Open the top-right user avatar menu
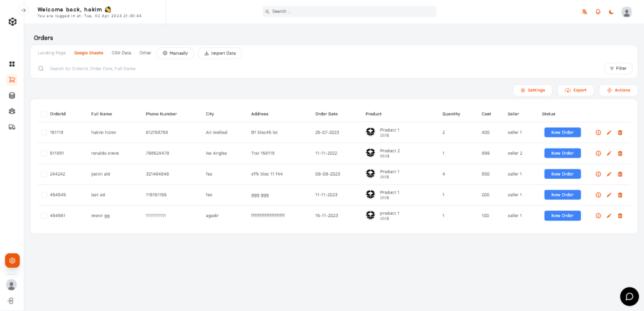Viewport: 644px width, 311px height. point(626,12)
